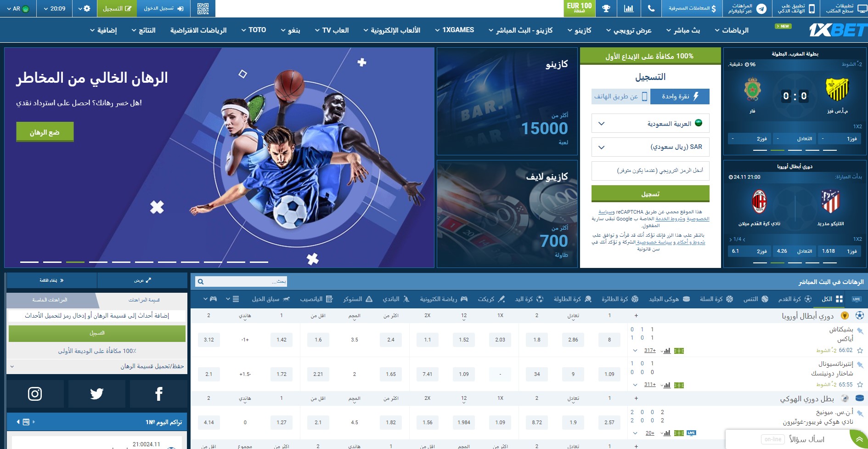Select كرة القدم sport tab
This screenshot has height=449, width=868.
795,299
